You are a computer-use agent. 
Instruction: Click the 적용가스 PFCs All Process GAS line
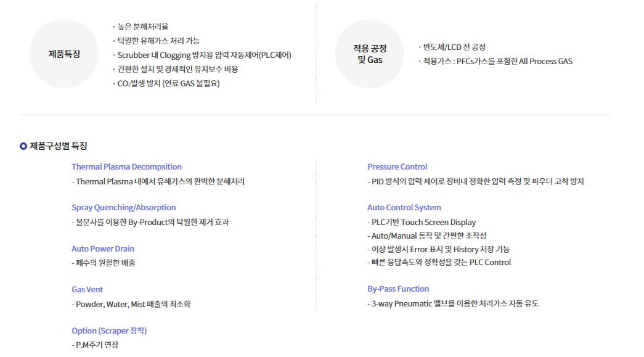[497, 61]
